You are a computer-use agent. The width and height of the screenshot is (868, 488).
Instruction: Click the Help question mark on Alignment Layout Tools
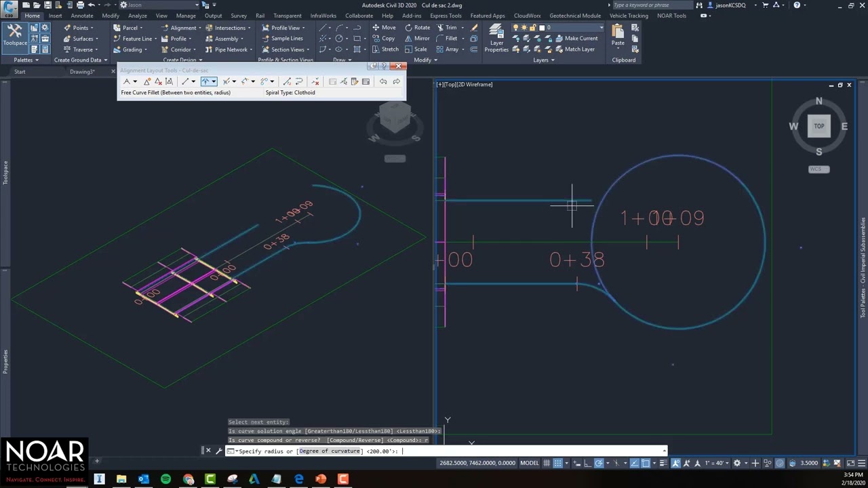click(x=384, y=66)
